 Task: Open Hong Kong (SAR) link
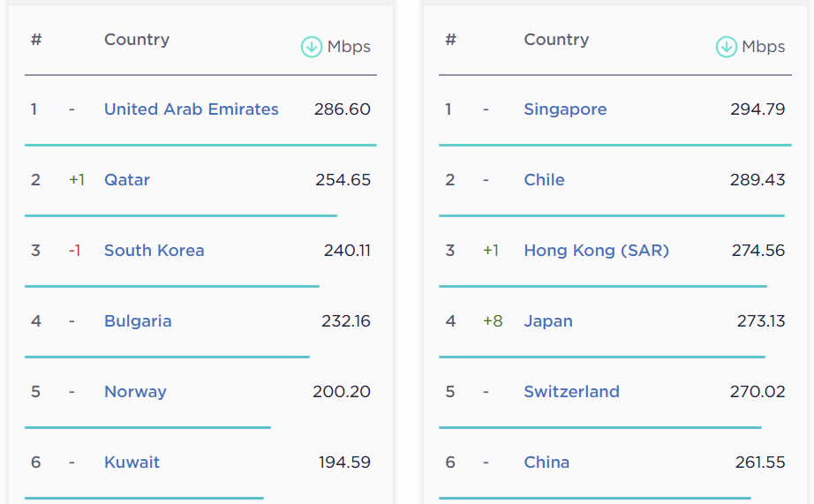[x=596, y=251]
